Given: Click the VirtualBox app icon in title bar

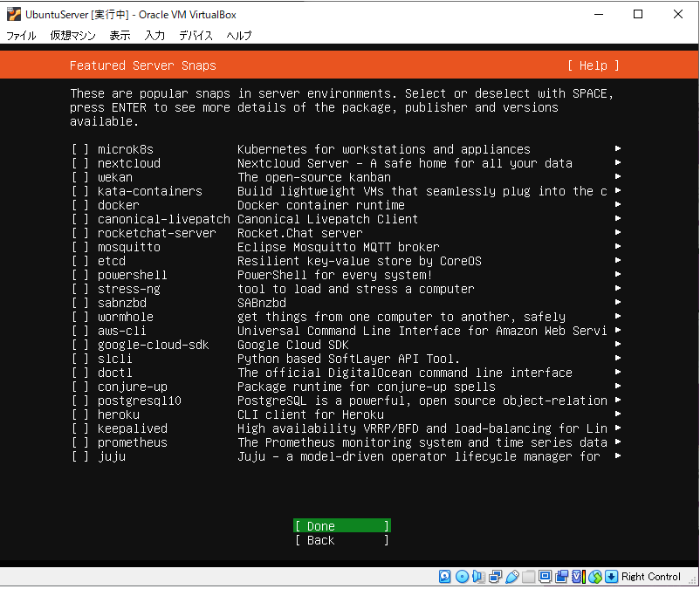Looking at the screenshot, I should pyautogui.click(x=13, y=14).
